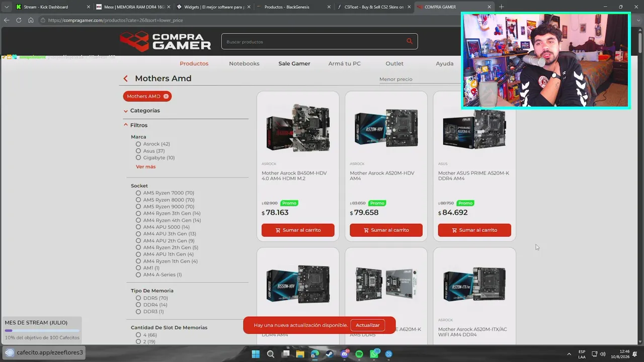Image resolution: width=644 pixels, height=362 pixels.
Task: Open the Notebooks nav menu item
Action: click(244, 64)
